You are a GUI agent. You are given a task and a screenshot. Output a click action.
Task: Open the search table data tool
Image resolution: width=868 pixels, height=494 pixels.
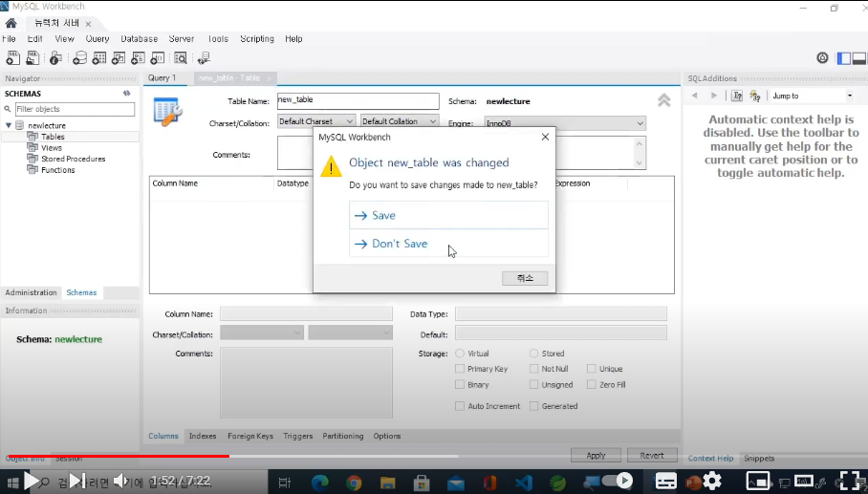(x=181, y=57)
